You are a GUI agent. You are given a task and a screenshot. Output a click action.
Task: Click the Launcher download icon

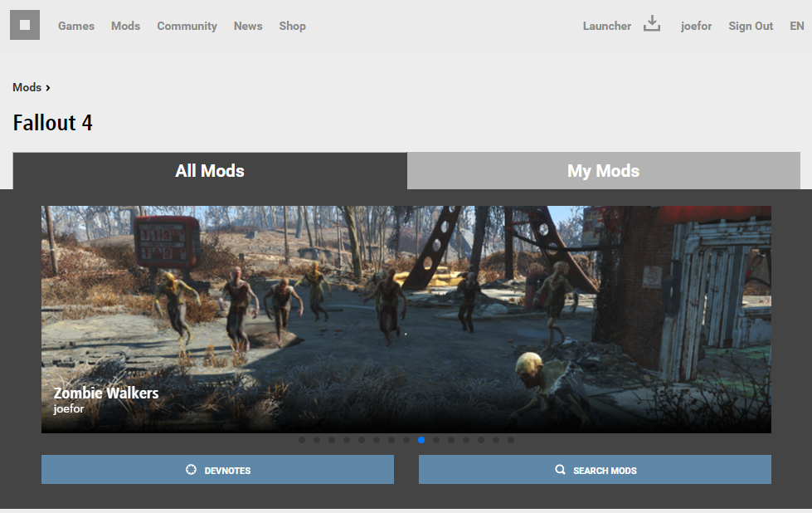[x=652, y=24]
